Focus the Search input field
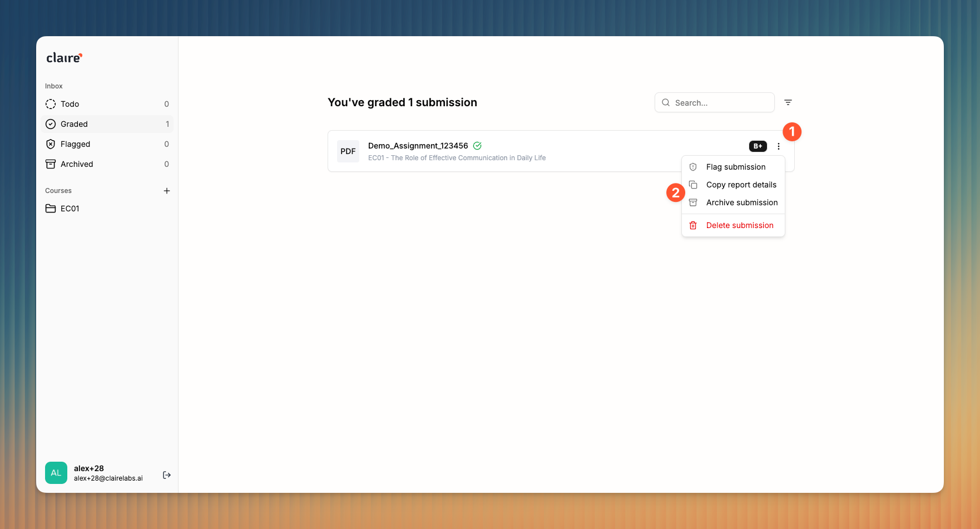This screenshot has width=980, height=529. 714,102
